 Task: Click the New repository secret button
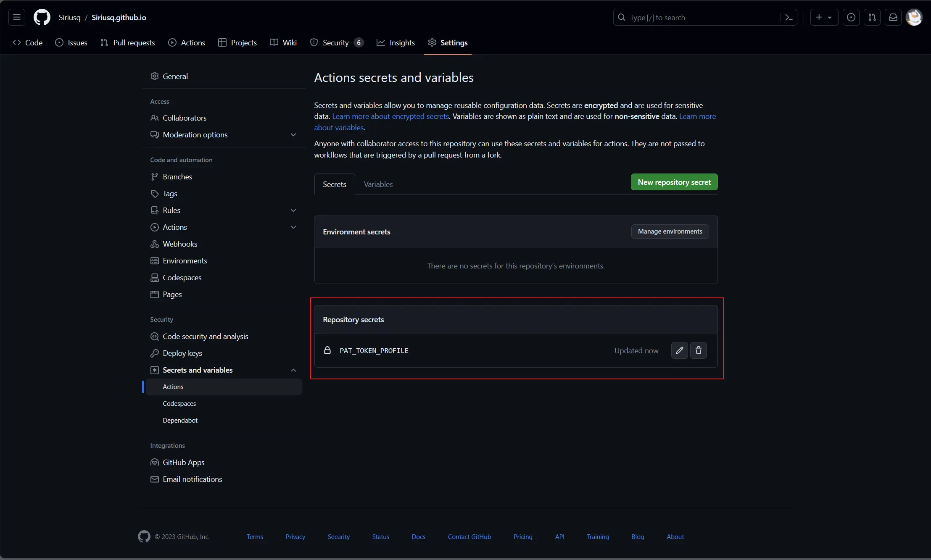point(674,182)
